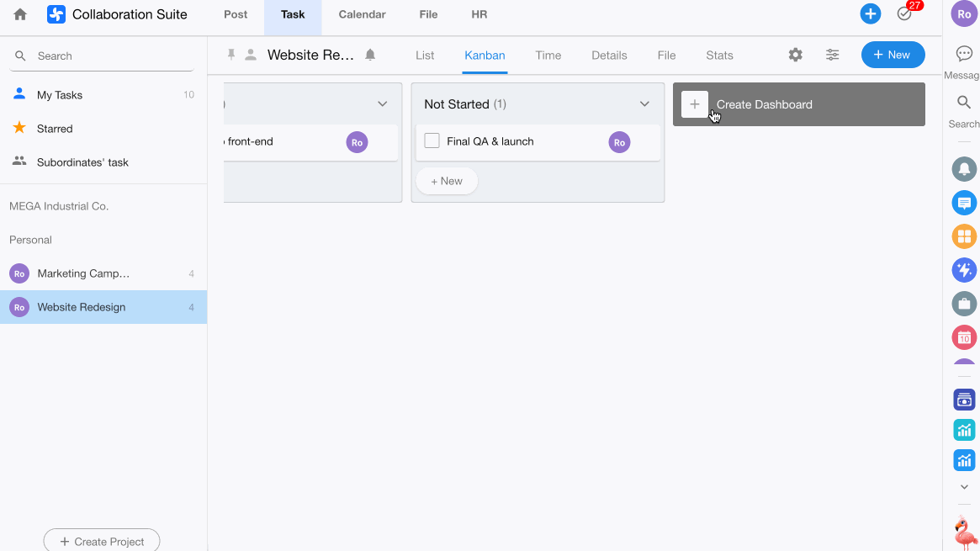Select Marketing Campaign project in sidebar
The height and width of the screenshot is (551, 980).
coord(83,273)
